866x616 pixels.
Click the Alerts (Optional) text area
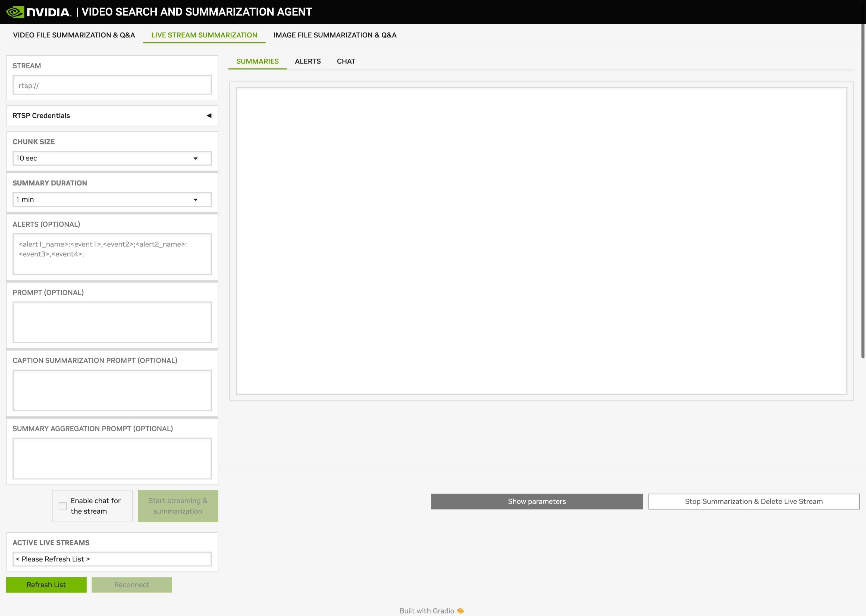coord(112,254)
